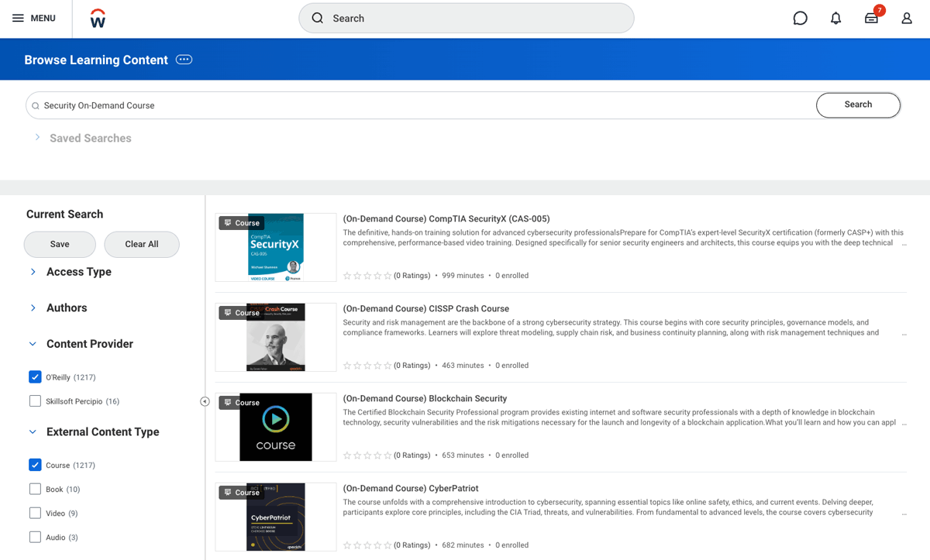Click the Browse Learning Content page title
Viewport: 930px width, 560px height.
click(x=96, y=60)
